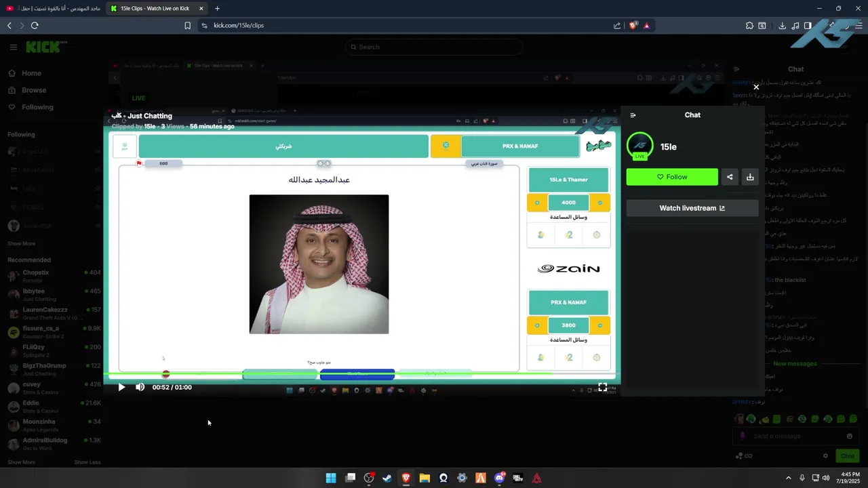Share page via address bar icon
Image resolution: width=868 pixels, height=488 pixels.
point(617,25)
